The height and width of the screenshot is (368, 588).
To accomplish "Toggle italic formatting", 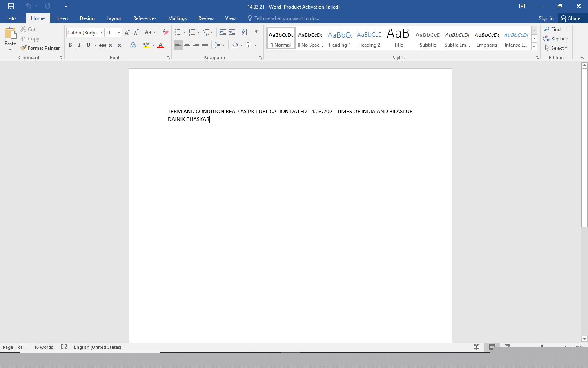I will click(x=79, y=45).
